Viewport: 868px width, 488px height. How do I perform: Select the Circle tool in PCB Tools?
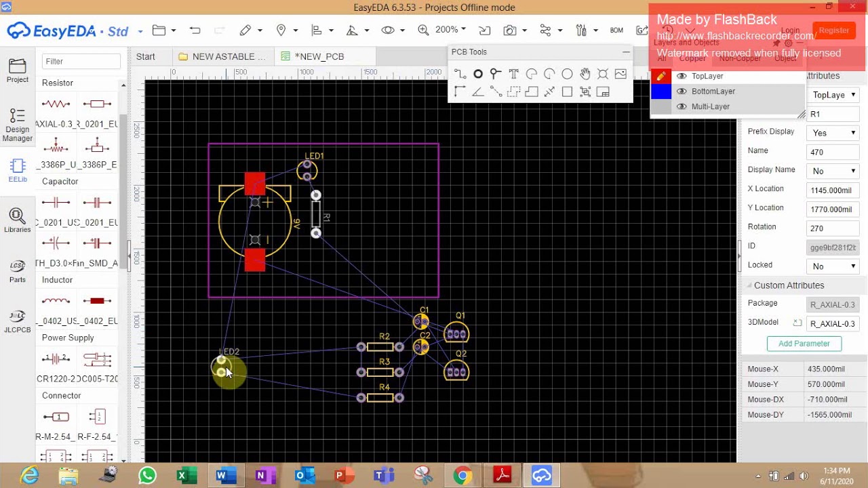(x=567, y=74)
